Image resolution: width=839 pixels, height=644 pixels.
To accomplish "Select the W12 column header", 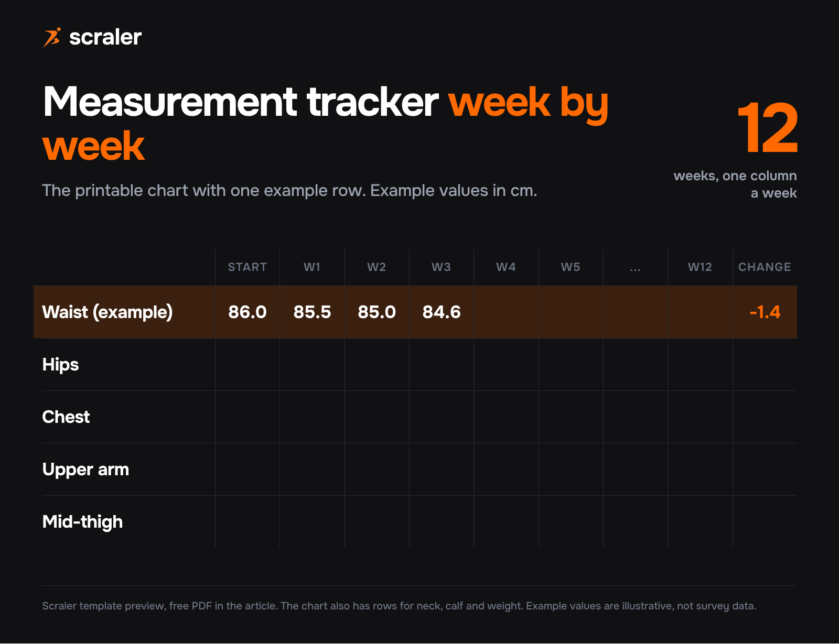I will coord(700,267).
